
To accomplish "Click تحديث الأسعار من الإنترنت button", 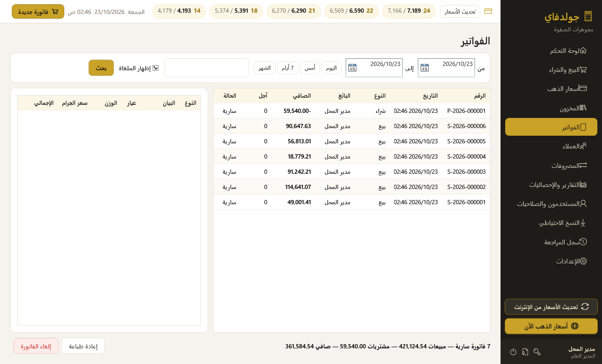I will coord(551,307).
